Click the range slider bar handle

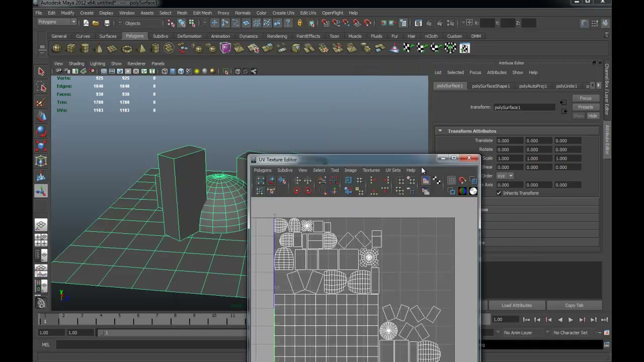pos(103,332)
